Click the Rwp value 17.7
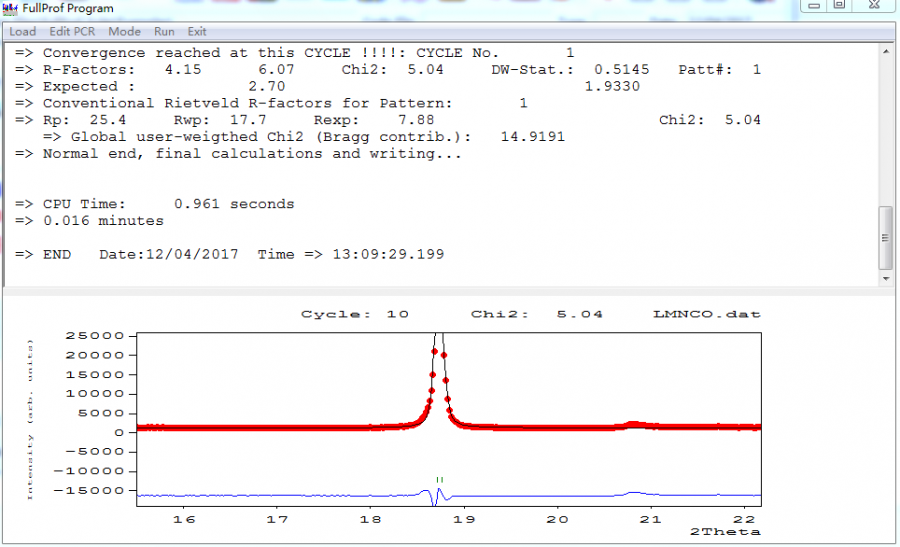 click(x=248, y=120)
